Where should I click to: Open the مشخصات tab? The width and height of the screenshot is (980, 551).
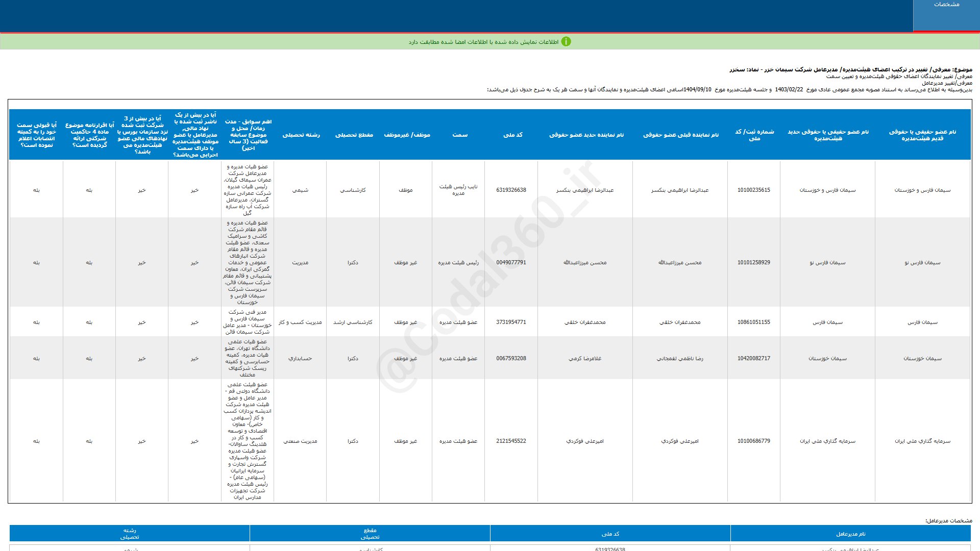(946, 5)
